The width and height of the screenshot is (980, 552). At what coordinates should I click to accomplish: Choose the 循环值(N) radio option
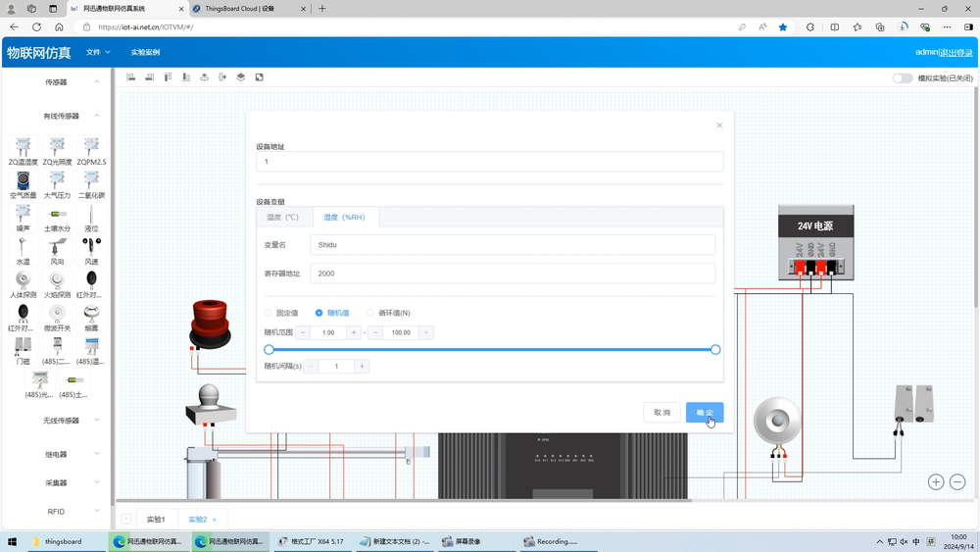click(x=370, y=313)
